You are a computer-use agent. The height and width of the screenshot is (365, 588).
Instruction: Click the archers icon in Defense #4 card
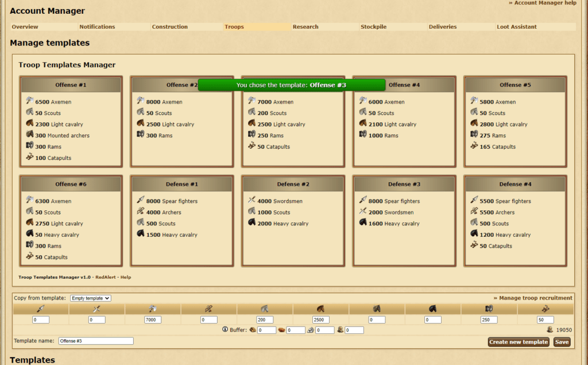pyautogui.click(x=474, y=210)
